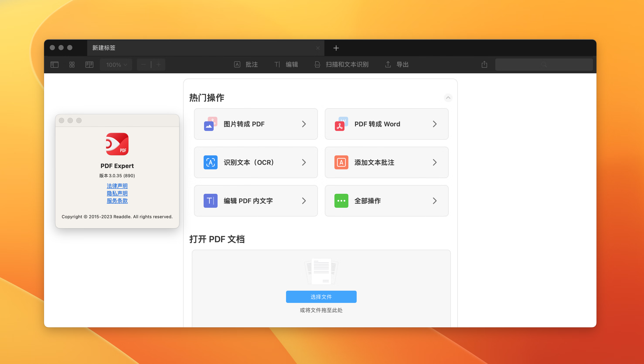The width and height of the screenshot is (644, 364).
Task: Add a new tab with plus button
Action: (x=336, y=48)
